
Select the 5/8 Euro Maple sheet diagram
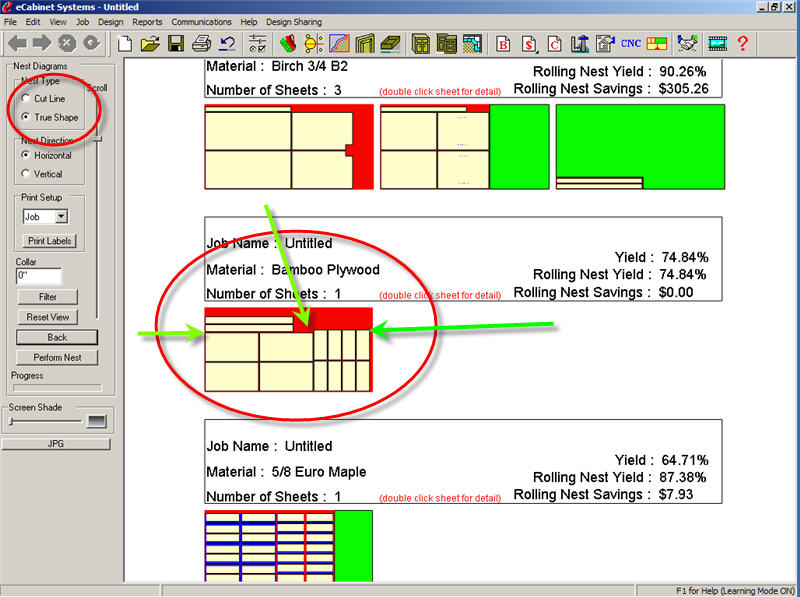[289, 546]
